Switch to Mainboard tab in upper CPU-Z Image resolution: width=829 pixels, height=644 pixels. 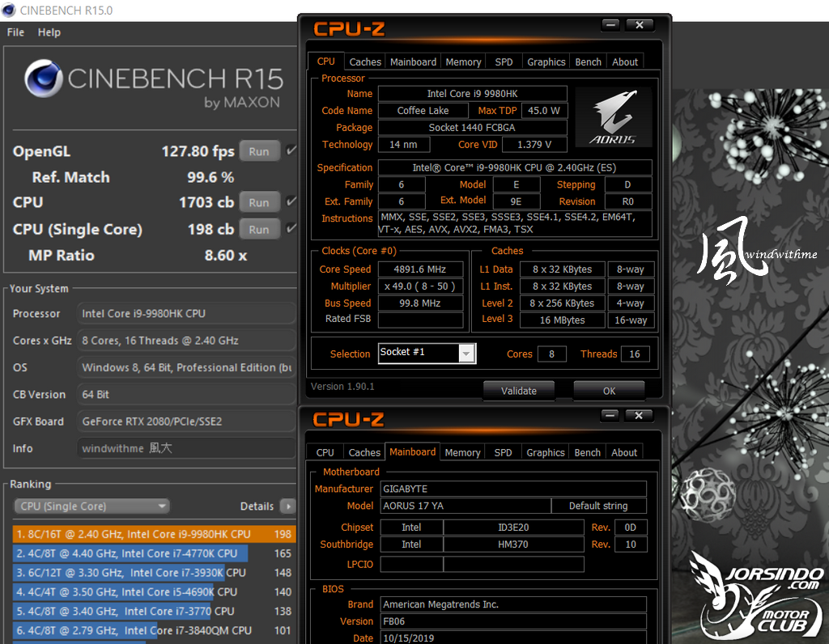pos(413,61)
